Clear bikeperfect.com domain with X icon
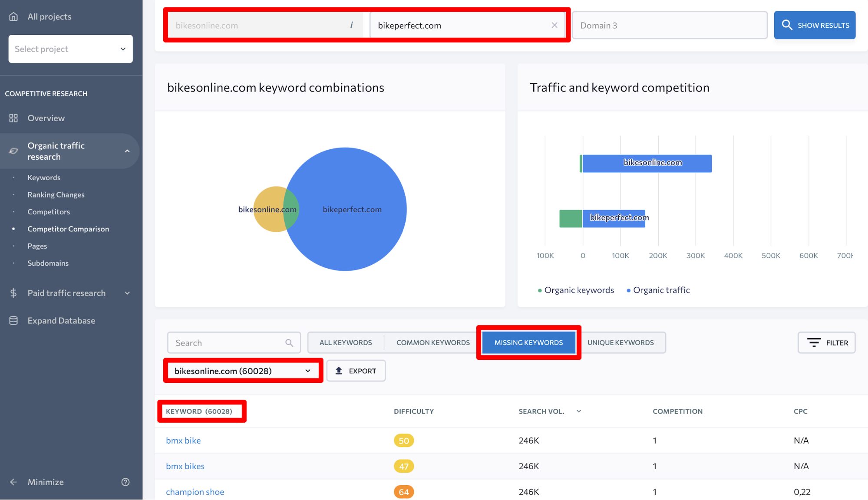Viewport: 868px width, 500px height. (x=554, y=25)
